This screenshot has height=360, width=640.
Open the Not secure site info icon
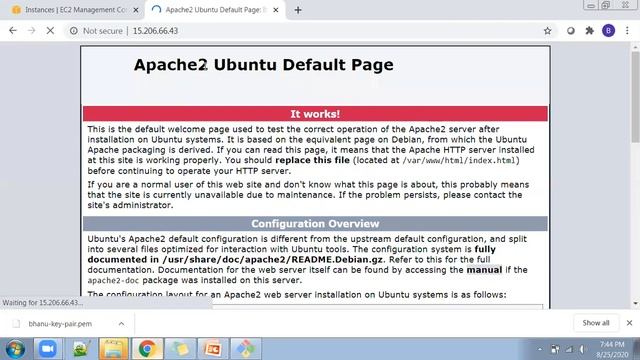(73, 31)
